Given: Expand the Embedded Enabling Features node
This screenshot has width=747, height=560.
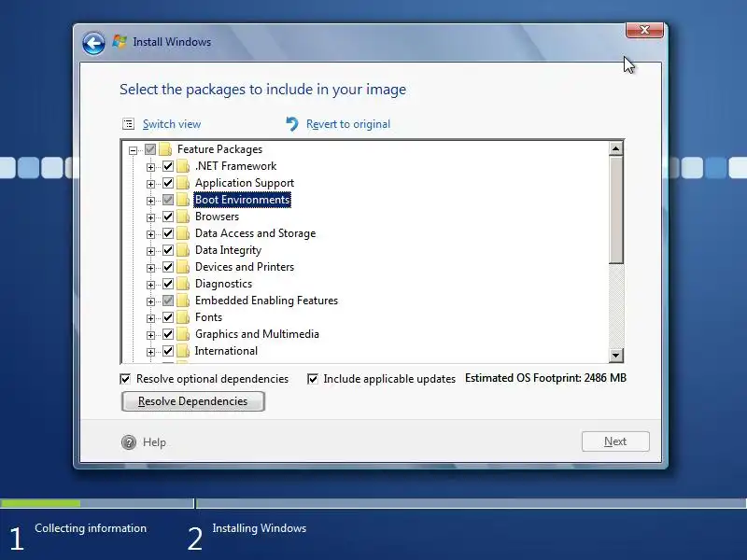Looking at the screenshot, I should coord(150,301).
